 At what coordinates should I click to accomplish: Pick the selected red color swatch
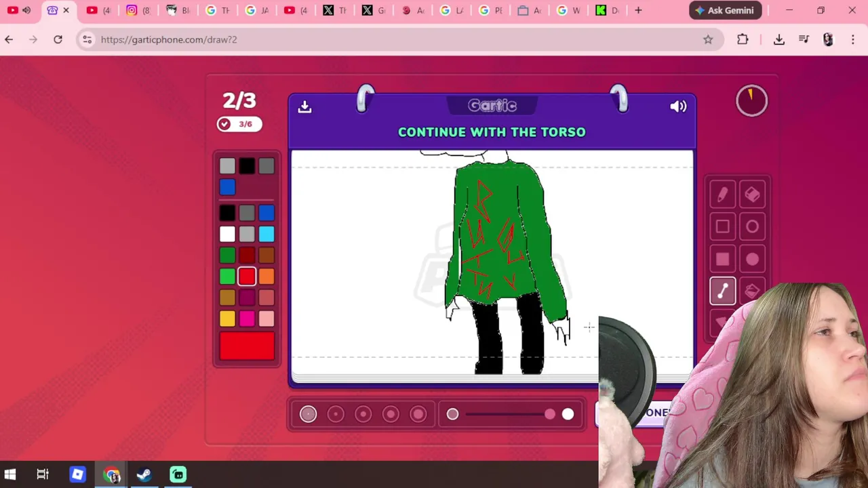pyautogui.click(x=247, y=276)
